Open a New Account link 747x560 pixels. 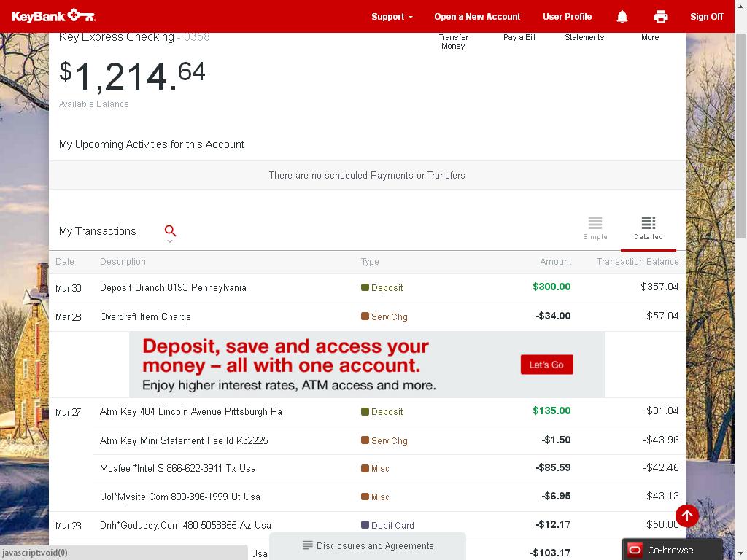click(x=477, y=17)
